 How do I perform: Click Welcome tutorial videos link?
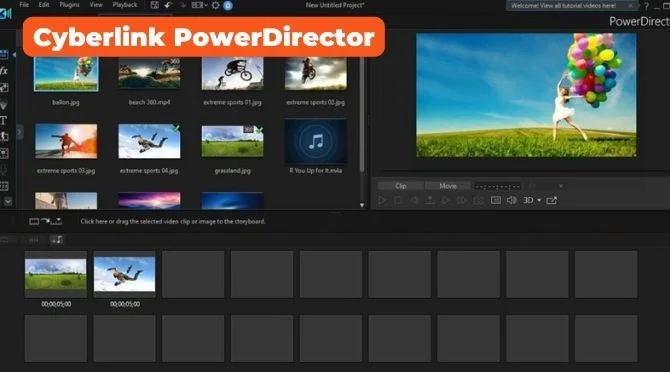click(563, 6)
